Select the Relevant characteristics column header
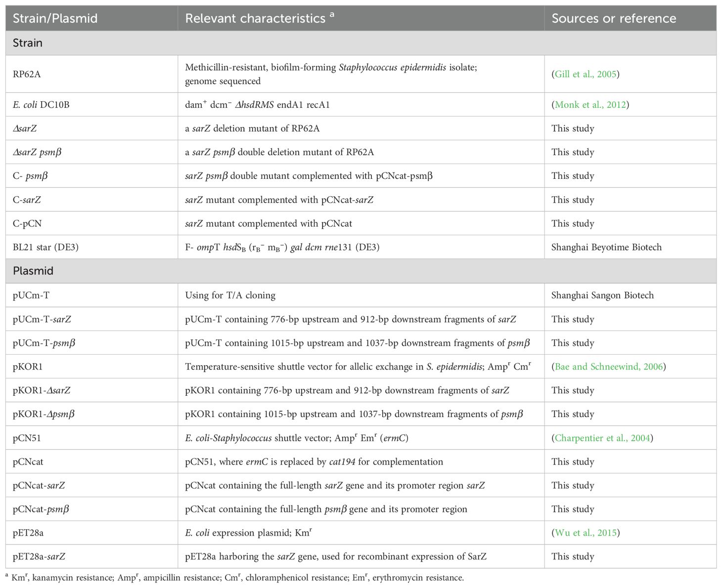Screen dimensions: 722x588 [361, 18]
